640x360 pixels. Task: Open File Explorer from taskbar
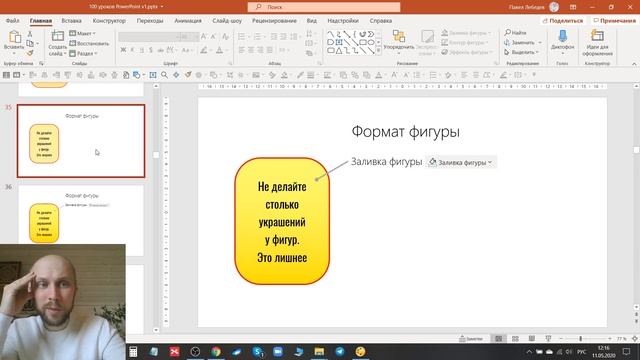[x=319, y=351]
